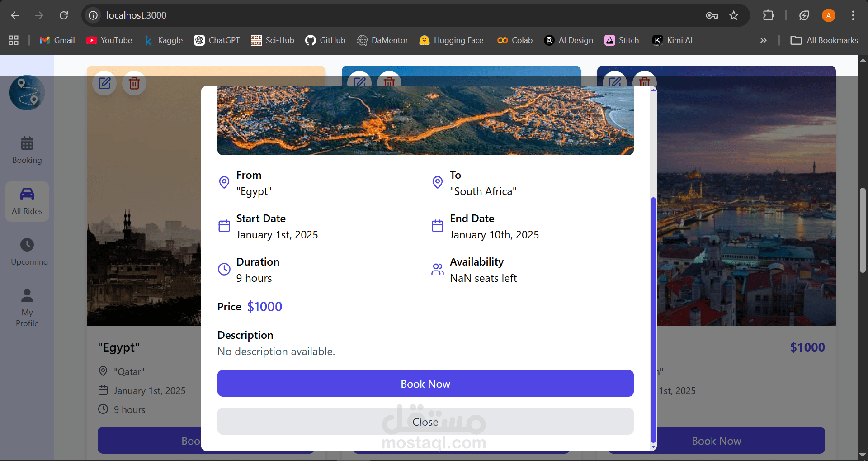Viewport: 868px width, 461px height.
Task: Click the browser forward arrow
Action: 39,15
